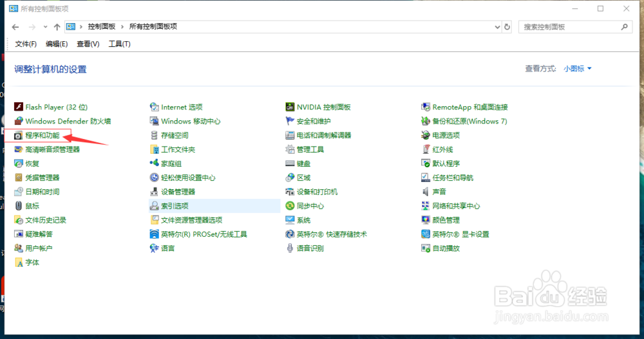Open the 查看(V) menu
The image size is (644, 339).
[88, 44]
